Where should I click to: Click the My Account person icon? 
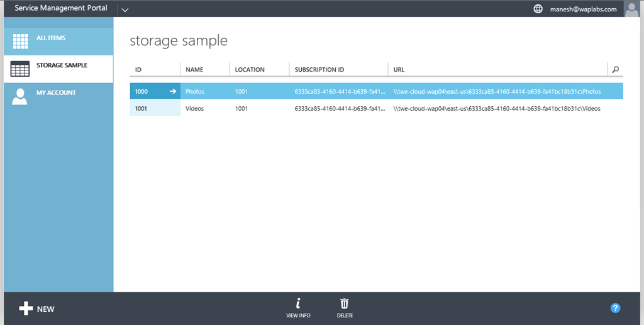coord(21,96)
